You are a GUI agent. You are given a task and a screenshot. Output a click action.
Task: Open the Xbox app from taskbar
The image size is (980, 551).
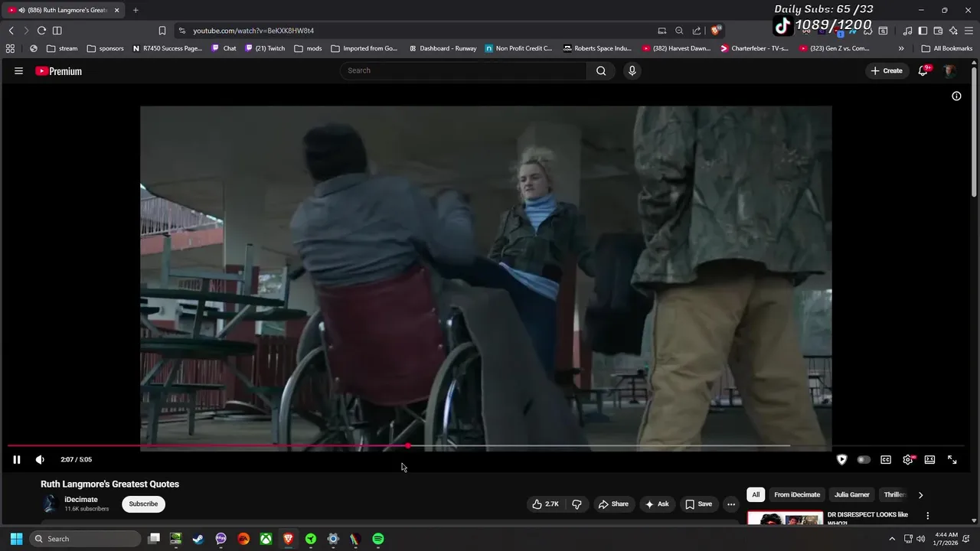click(x=266, y=539)
